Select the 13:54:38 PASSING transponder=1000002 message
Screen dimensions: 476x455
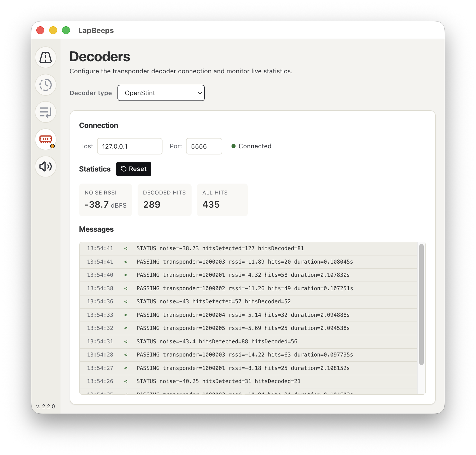[248, 289]
